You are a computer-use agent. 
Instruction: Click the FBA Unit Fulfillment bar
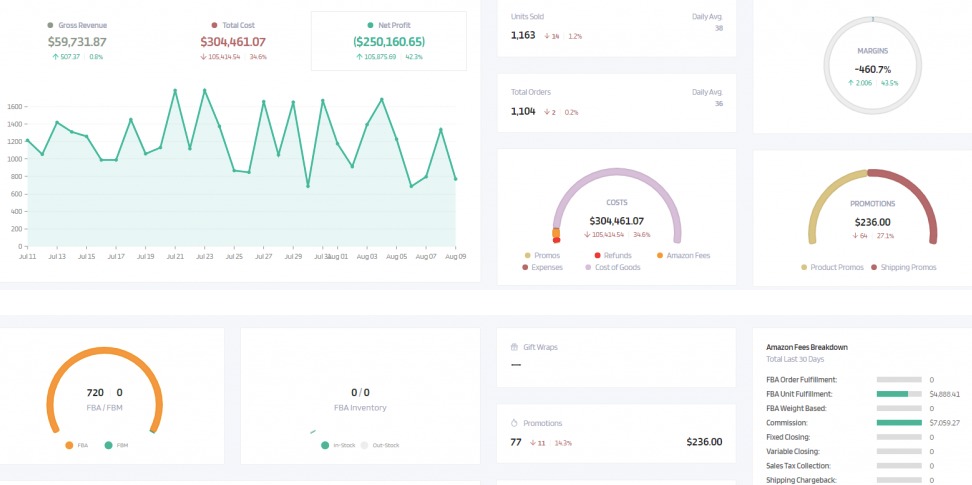(x=898, y=394)
